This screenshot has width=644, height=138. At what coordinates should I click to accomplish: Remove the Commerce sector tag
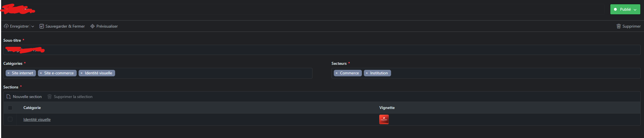(x=337, y=73)
